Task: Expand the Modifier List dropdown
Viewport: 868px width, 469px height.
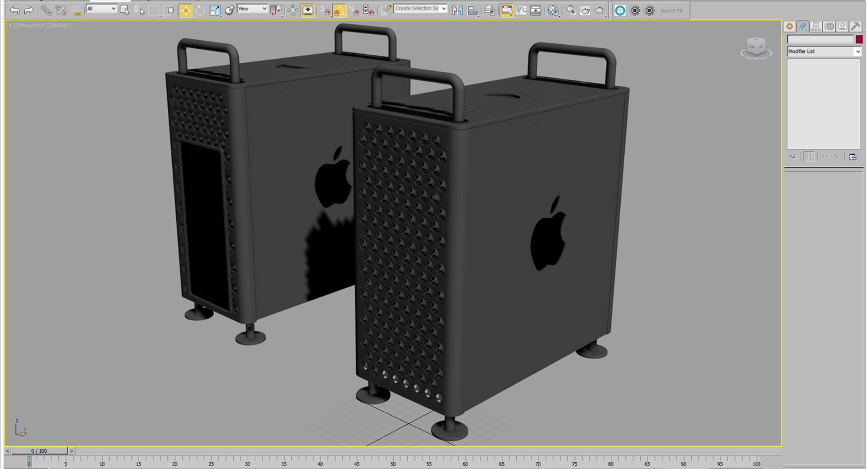Action: pos(824,52)
